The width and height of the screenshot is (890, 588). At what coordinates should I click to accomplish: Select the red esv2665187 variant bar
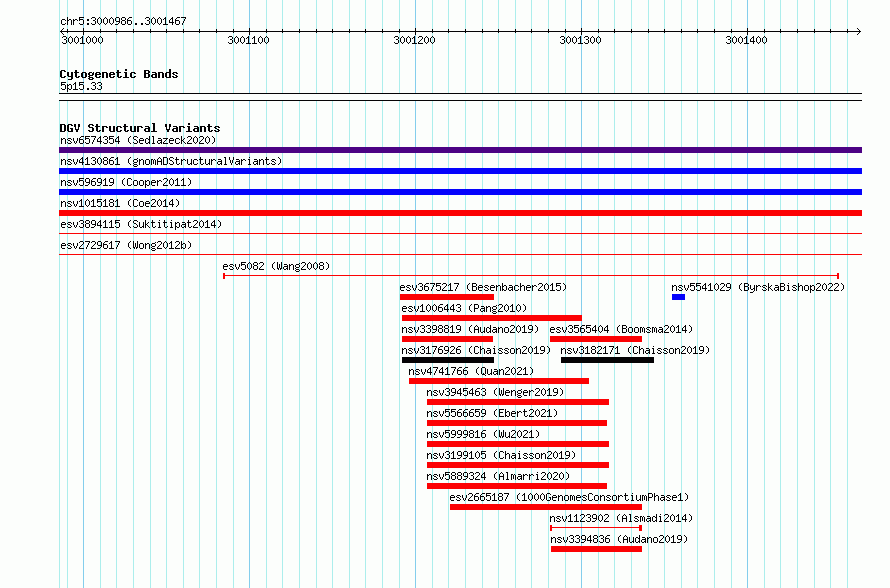(x=546, y=507)
